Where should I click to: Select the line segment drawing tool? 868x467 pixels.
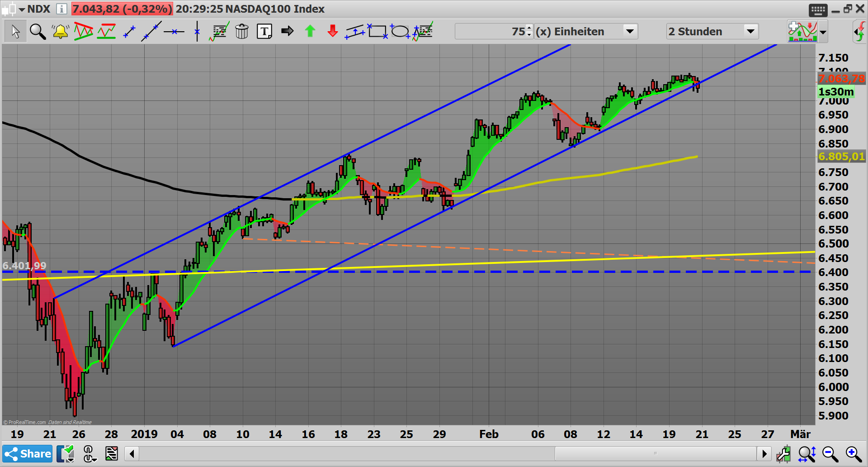129,32
